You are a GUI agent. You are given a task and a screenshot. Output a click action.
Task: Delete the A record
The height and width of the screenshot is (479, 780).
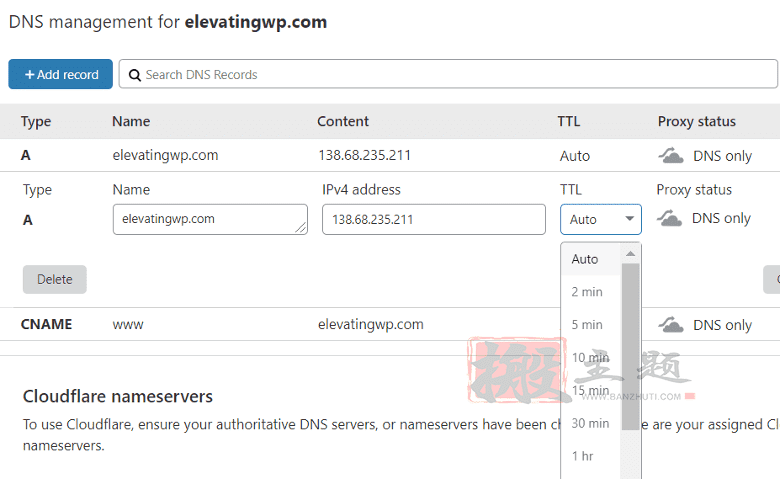(55, 279)
